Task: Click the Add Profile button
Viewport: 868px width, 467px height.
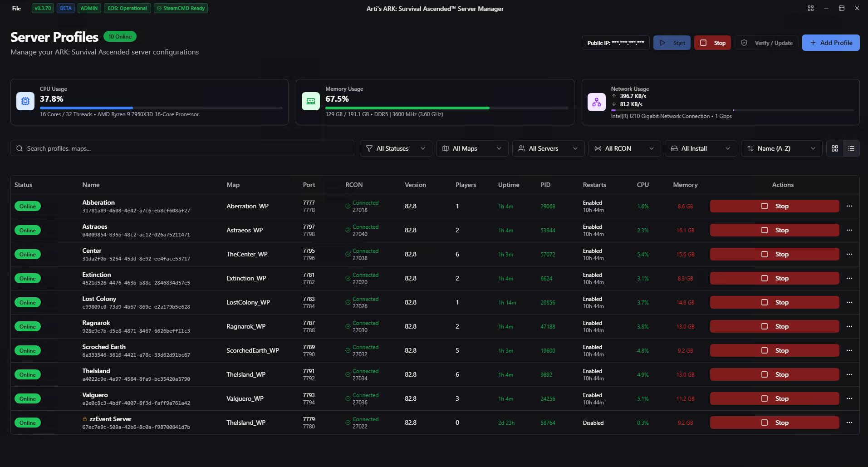Action: pyautogui.click(x=830, y=43)
